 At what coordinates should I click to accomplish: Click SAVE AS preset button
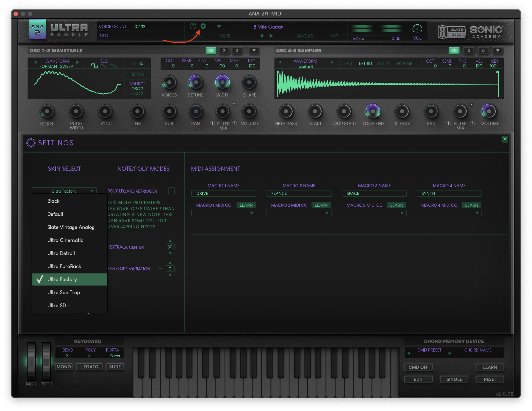click(304, 36)
